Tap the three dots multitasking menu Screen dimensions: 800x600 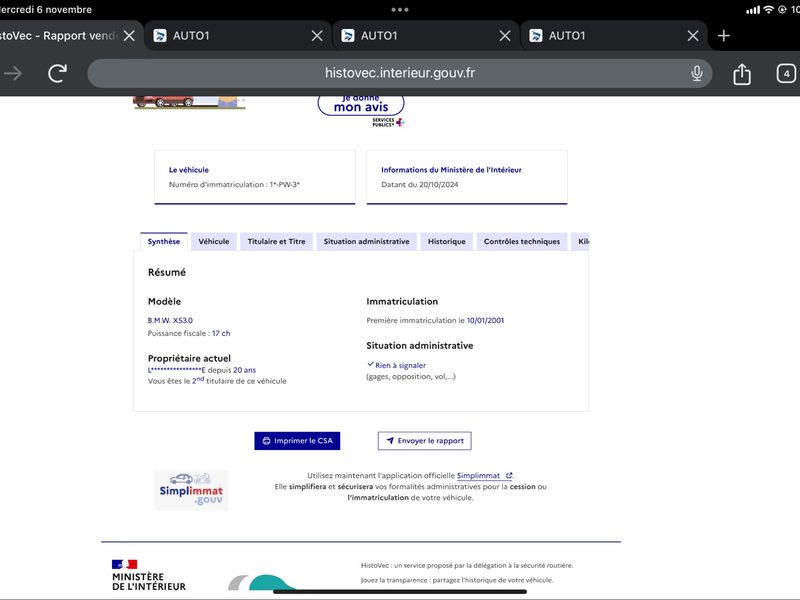[399, 9]
